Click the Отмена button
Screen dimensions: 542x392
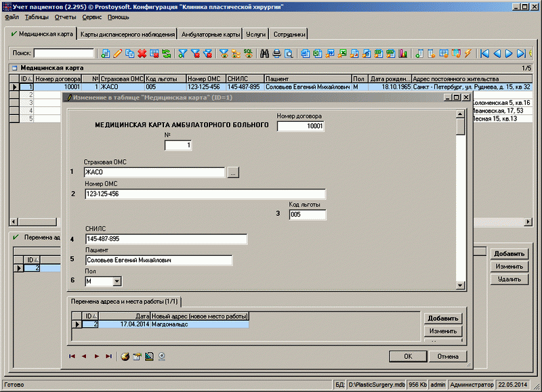[x=448, y=356]
